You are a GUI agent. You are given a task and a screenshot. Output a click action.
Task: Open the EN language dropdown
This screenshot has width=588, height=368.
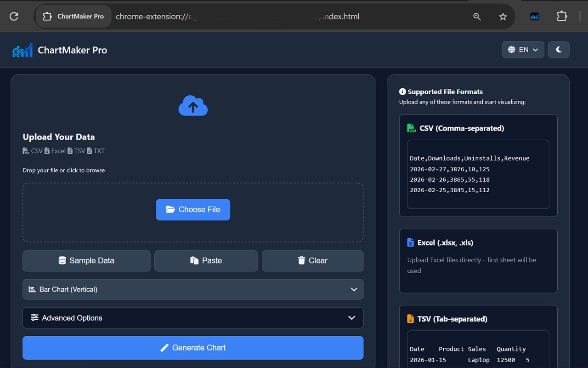pos(523,50)
